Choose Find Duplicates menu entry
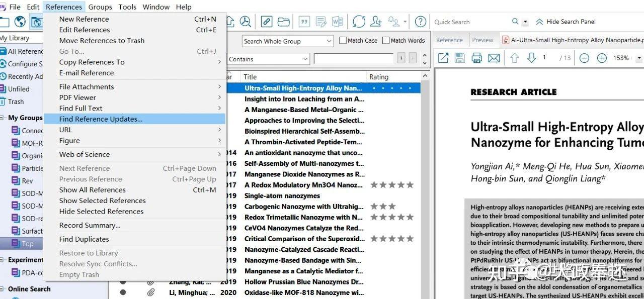 click(135, 239)
